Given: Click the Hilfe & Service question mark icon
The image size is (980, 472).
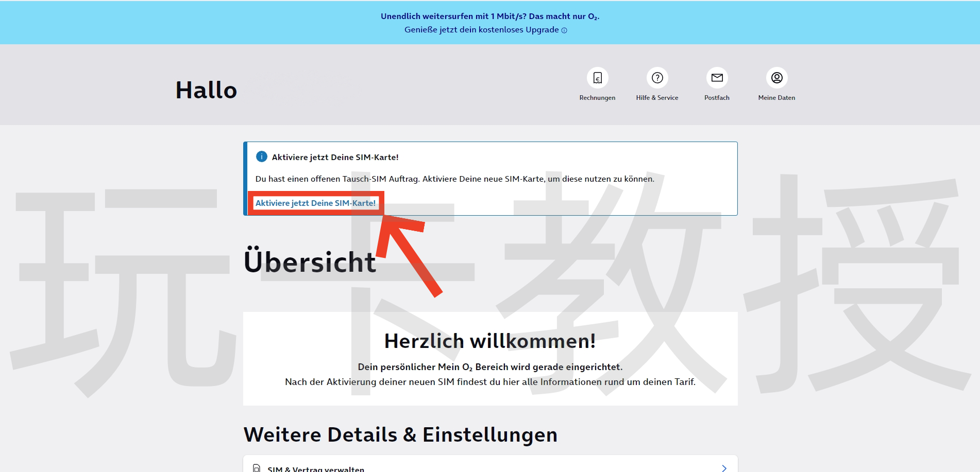Looking at the screenshot, I should coord(657,78).
